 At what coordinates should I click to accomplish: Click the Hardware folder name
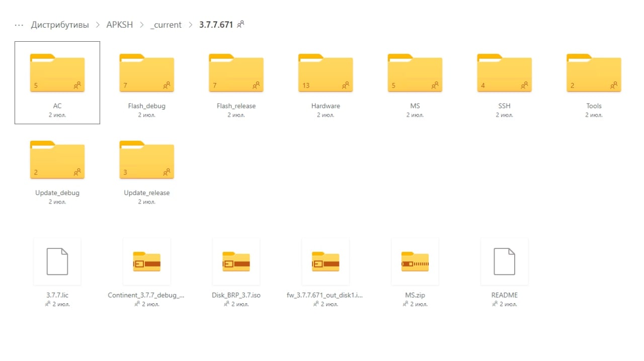(326, 106)
